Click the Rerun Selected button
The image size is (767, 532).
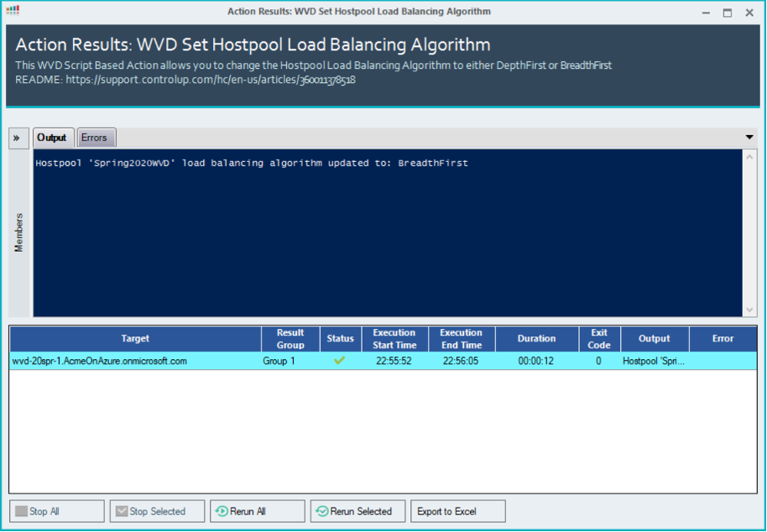point(357,512)
